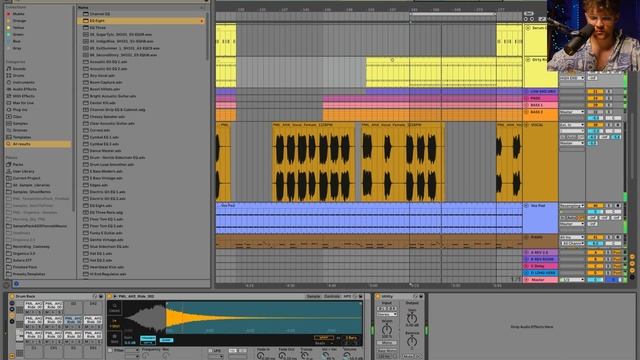640x360 pixels.
Task: Open the Instruments browser category
Action: [23, 82]
